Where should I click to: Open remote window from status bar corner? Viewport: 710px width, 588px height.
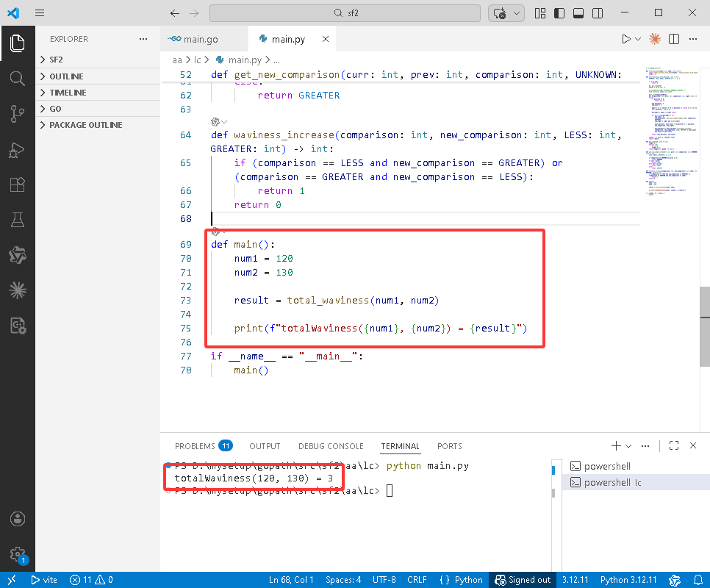coord(12,580)
